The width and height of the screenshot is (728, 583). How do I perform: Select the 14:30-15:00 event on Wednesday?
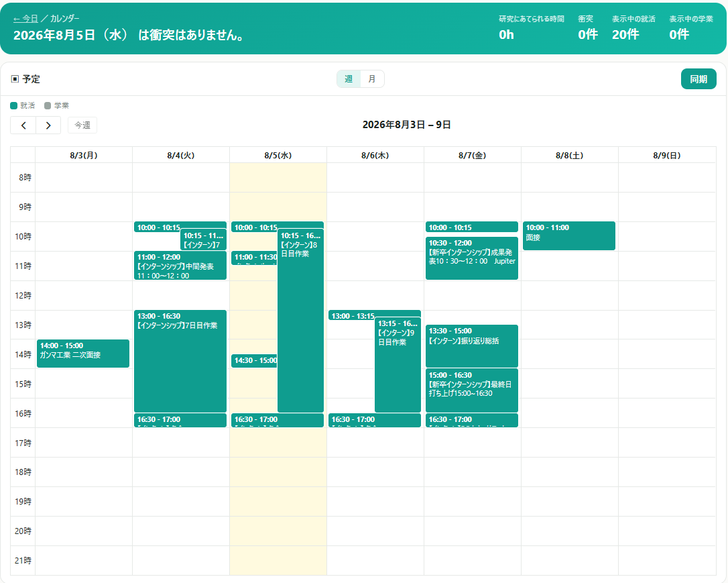pyautogui.click(x=254, y=360)
